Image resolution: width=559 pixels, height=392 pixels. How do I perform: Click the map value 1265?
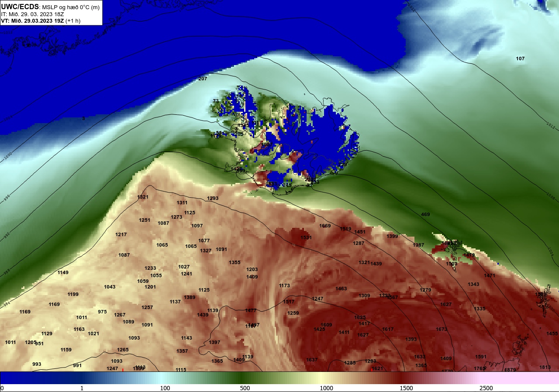[x=123, y=350]
